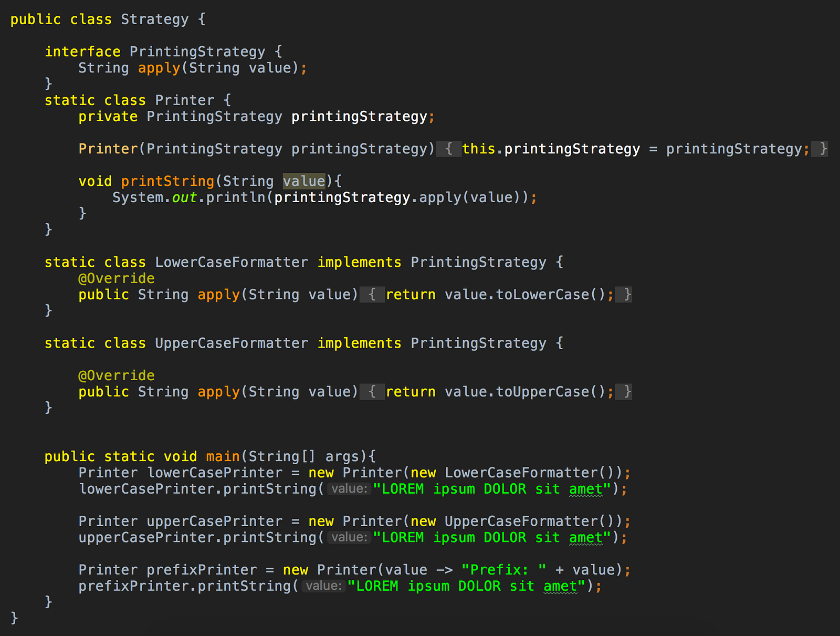Click highlighted value parameter in printString
This screenshot has width=840, height=636.
coord(304,181)
